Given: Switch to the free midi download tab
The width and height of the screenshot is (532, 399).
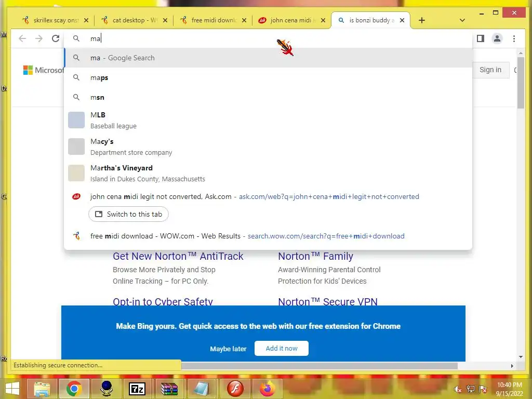Looking at the screenshot, I should click(213, 20).
